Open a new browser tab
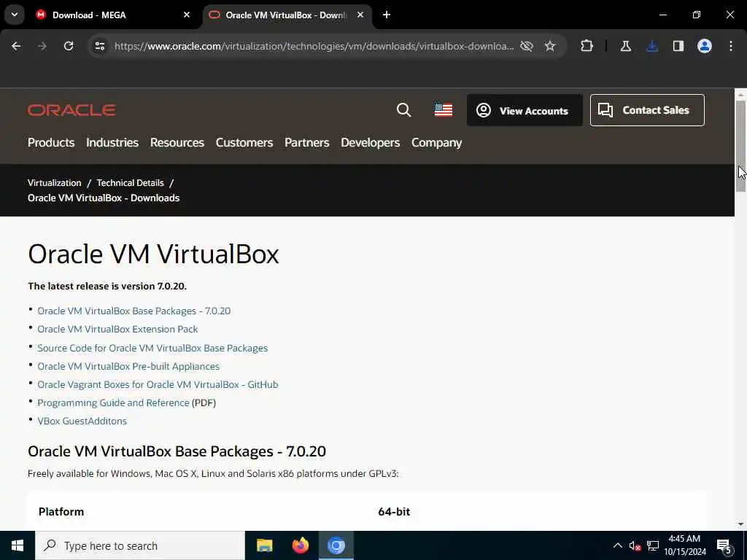The height and width of the screenshot is (560, 747). pos(387,15)
